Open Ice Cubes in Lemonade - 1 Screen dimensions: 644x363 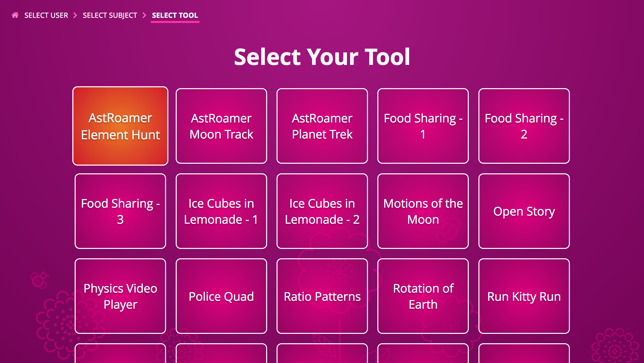tap(221, 212)
